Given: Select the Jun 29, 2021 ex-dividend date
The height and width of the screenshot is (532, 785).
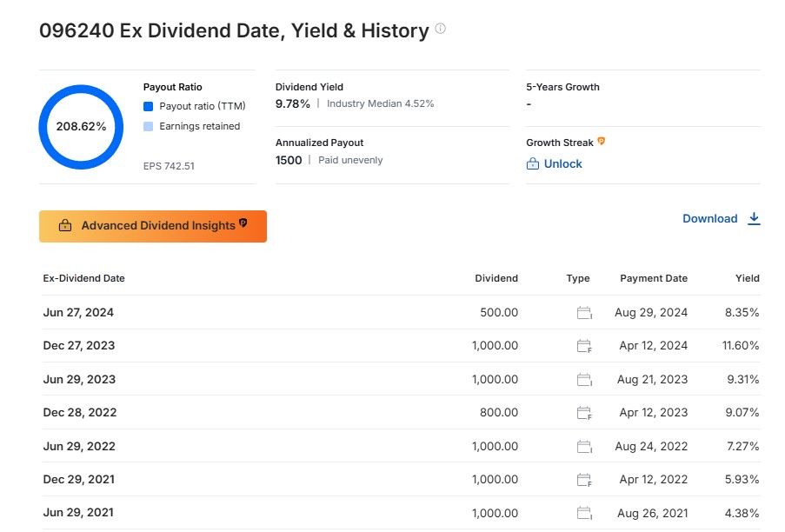Looking at the screenshot, I should pos(78,513).
